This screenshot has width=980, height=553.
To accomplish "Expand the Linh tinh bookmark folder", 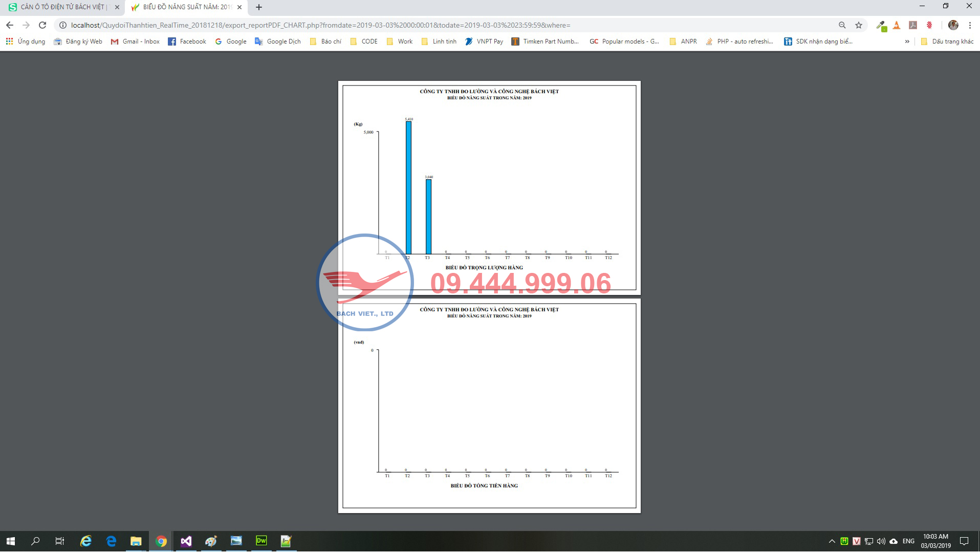I will 439,41.
